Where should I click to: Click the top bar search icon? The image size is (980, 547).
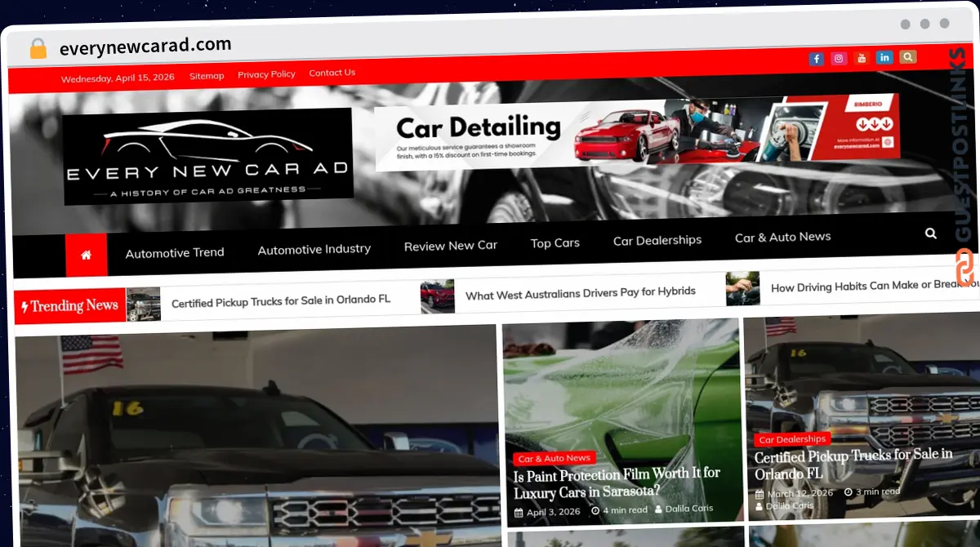908,56
